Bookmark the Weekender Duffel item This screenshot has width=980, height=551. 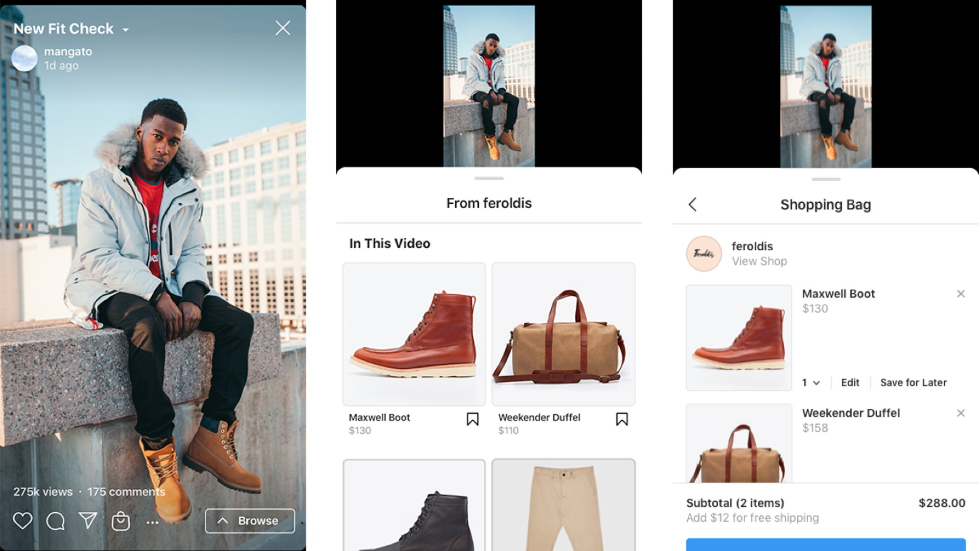(x=622, y=419)
